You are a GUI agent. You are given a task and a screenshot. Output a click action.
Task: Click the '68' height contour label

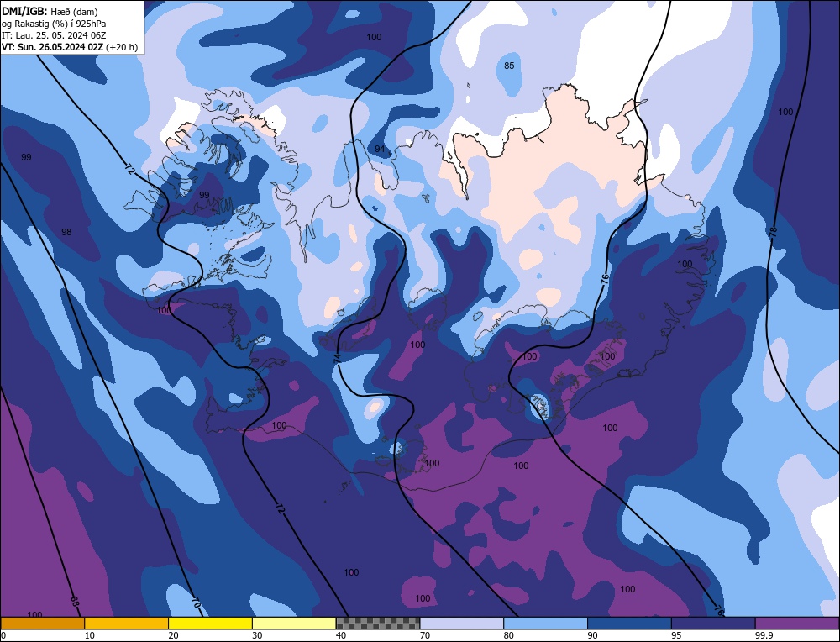click(75, 602)
